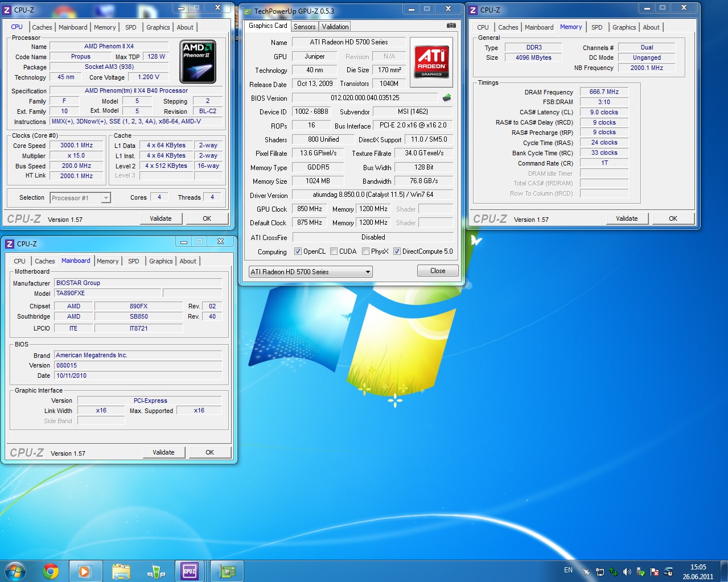Click OK in the Motherboard CPU-Z window
The height and width of the screenshot is (582, 728).
click(210, 452)
